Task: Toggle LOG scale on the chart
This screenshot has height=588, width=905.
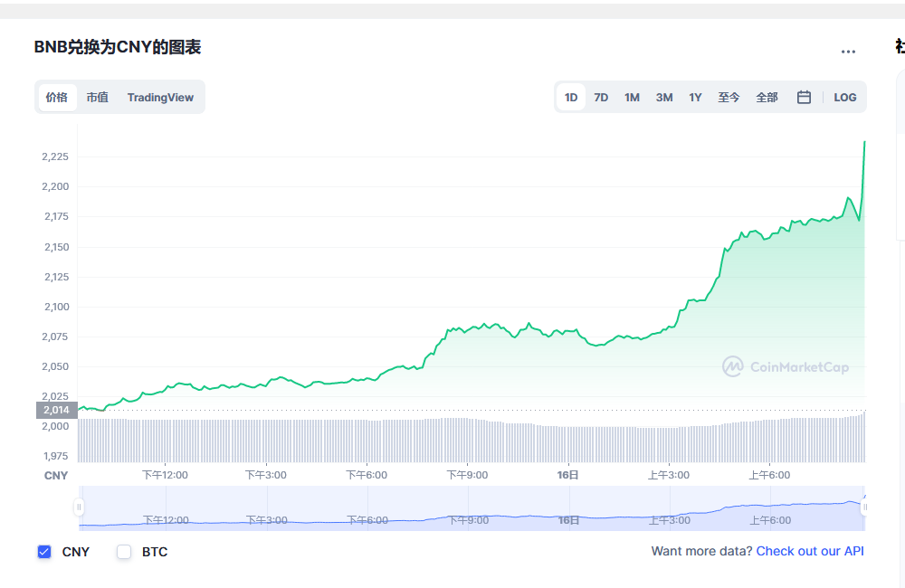Action: tap(844, 98)
